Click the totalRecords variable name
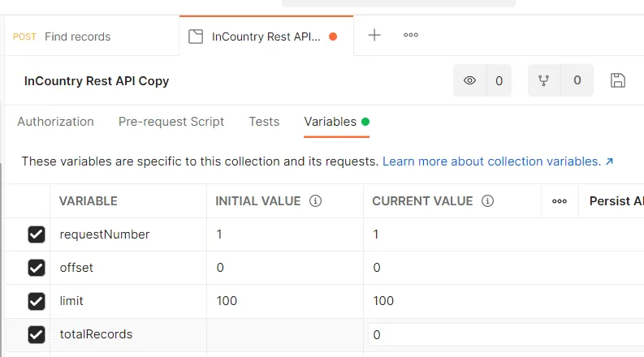644x357 pixels. pyautogui.click(x=96, y=334)
